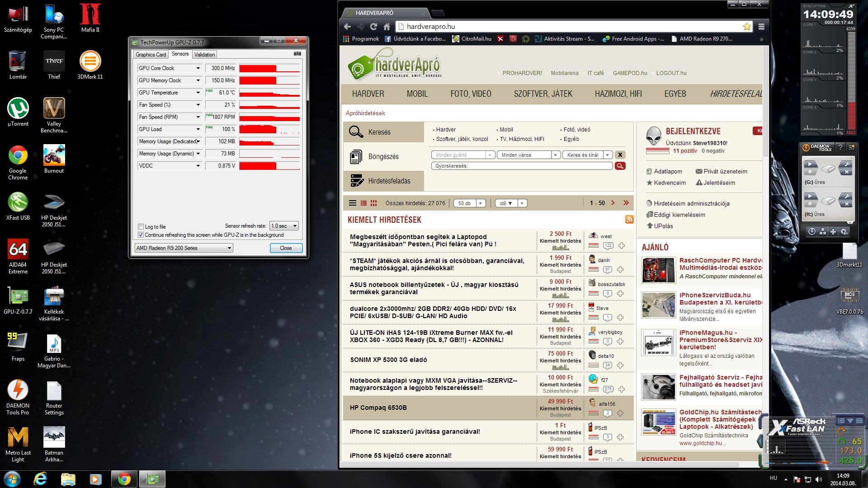Viewport: 868px width, 488px height.
Task: Open the Burnout desktop icon
Action: (x=54, y=159)
